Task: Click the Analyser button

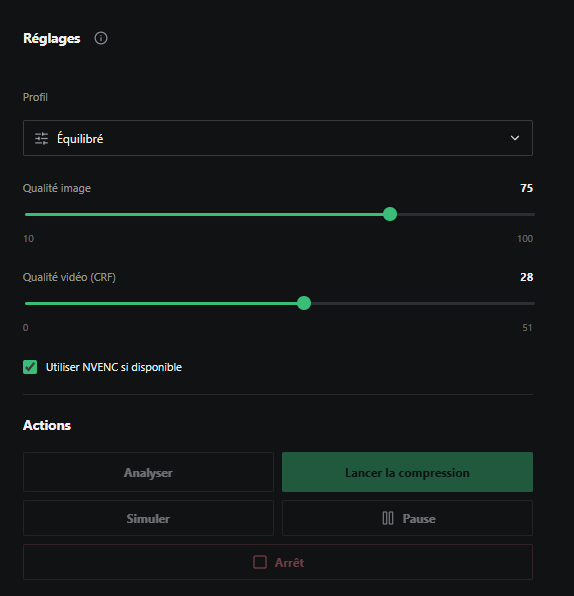Action: pyautogui.click(x=148, y=472)
